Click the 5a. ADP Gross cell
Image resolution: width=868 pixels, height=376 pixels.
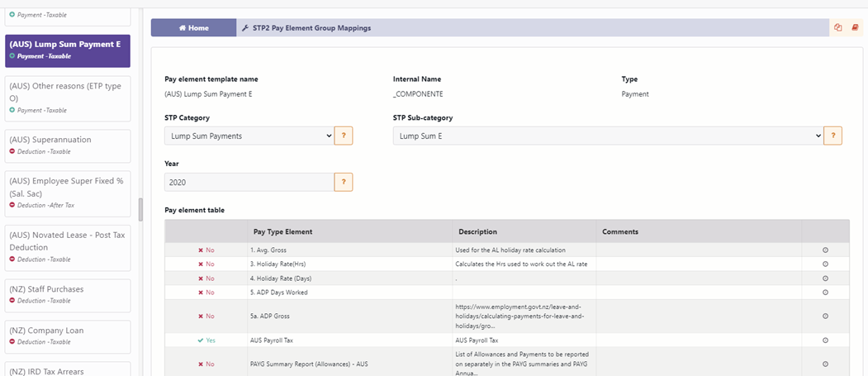350,317
